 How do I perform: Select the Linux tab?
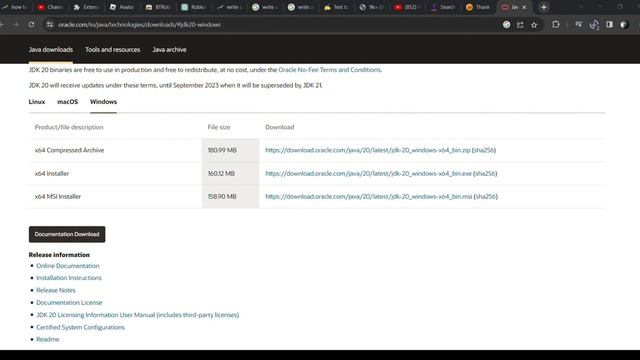pyautogui.click(x=37, y=102)
